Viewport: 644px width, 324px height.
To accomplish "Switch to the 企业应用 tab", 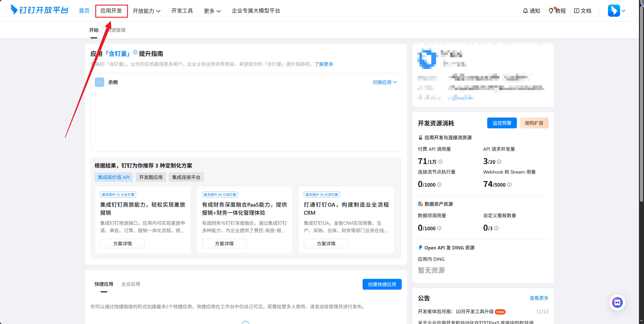I will click(131, 284).
